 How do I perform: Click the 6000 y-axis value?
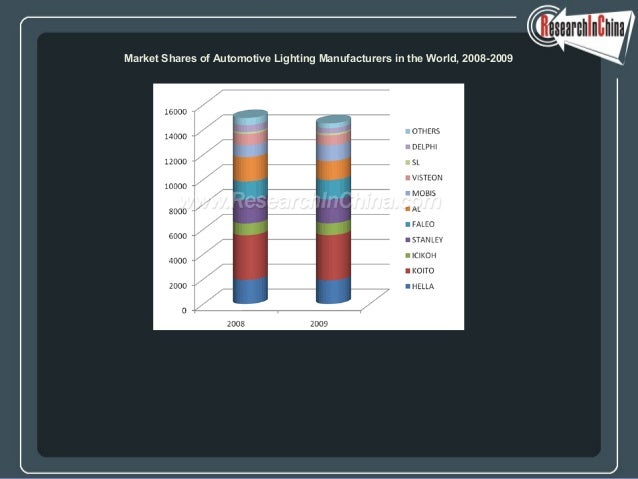178,236
